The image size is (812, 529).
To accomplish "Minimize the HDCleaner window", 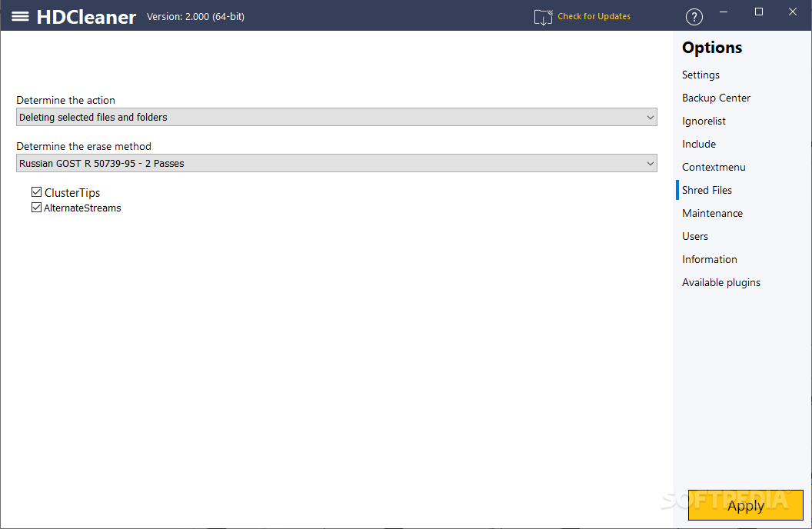I will click(x=724, y=12).
